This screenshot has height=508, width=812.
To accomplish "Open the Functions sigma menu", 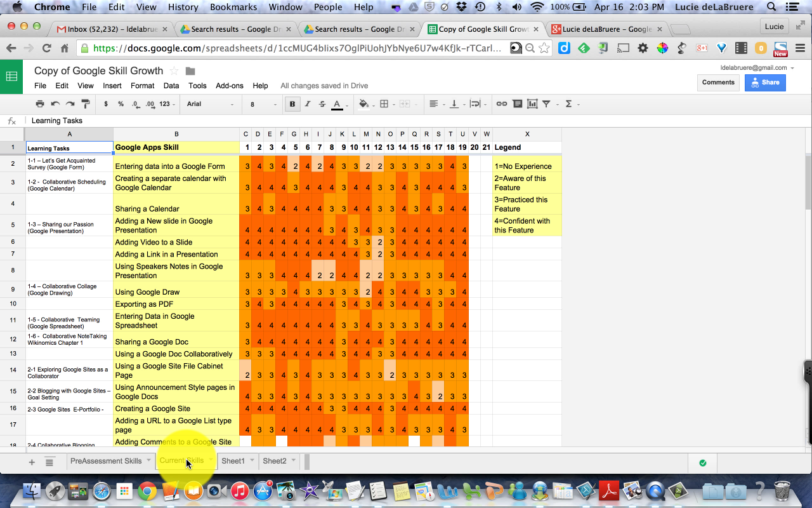I will [571, 104].
